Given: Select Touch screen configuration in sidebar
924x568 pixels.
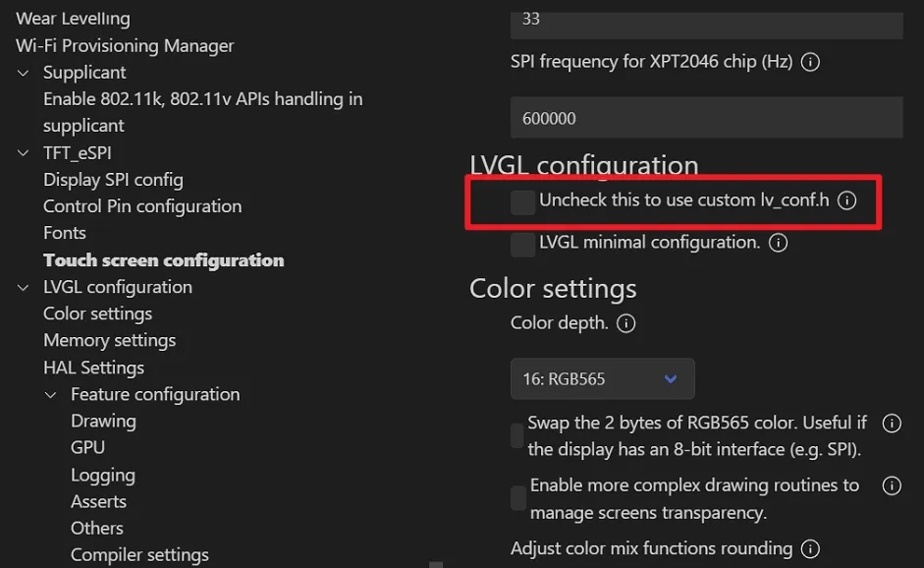Looking at the screenshot, I should tap(163, 260).
